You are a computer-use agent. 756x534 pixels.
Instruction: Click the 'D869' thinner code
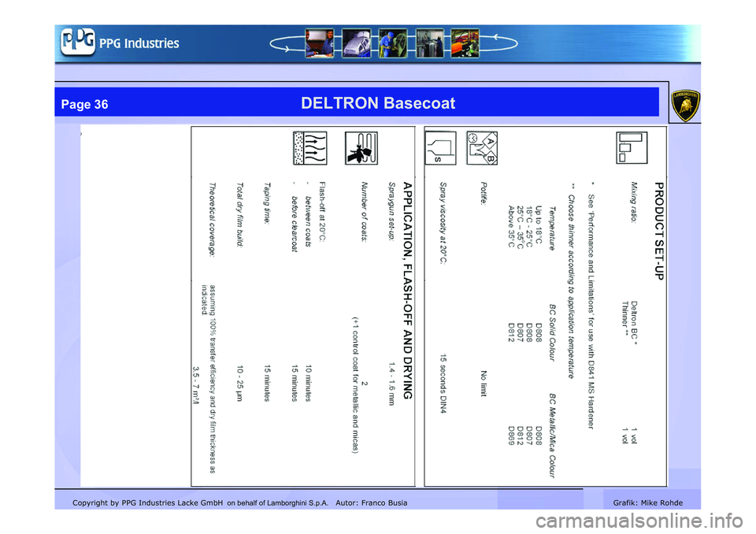coord(511,436)
